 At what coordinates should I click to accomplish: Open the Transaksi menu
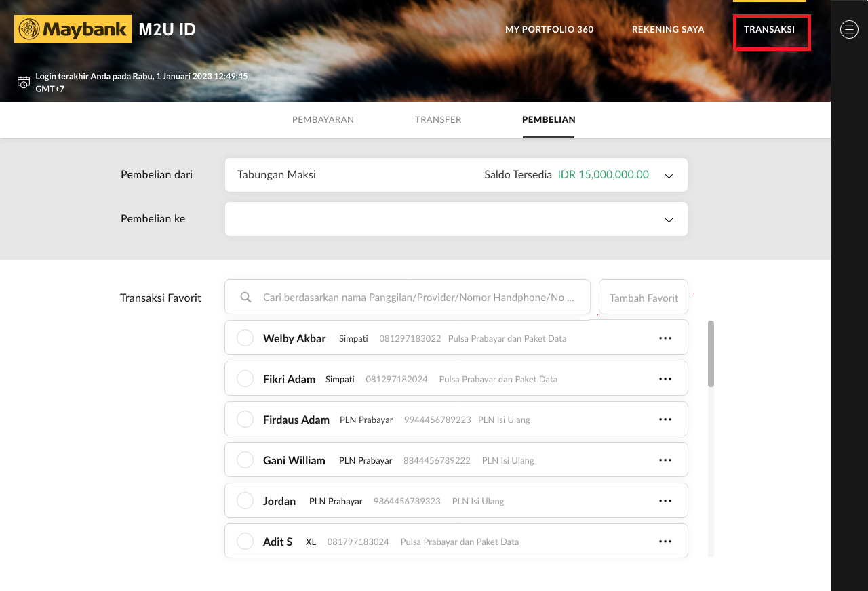coord(769,30)
